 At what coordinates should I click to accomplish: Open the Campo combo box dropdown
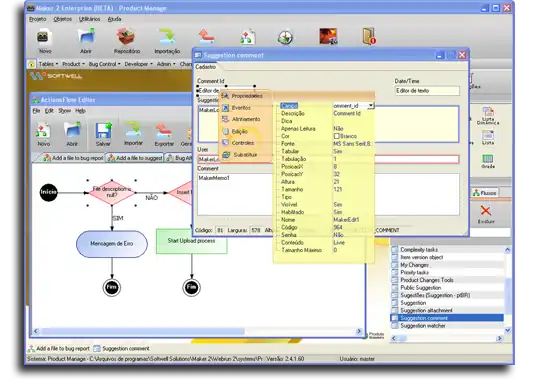tap(371, 106)
